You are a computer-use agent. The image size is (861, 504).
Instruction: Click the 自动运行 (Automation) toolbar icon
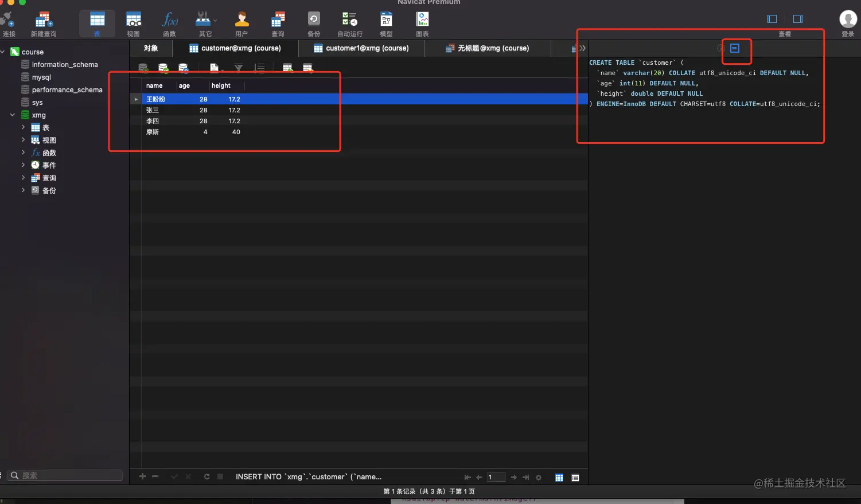(x=350, y=19)
